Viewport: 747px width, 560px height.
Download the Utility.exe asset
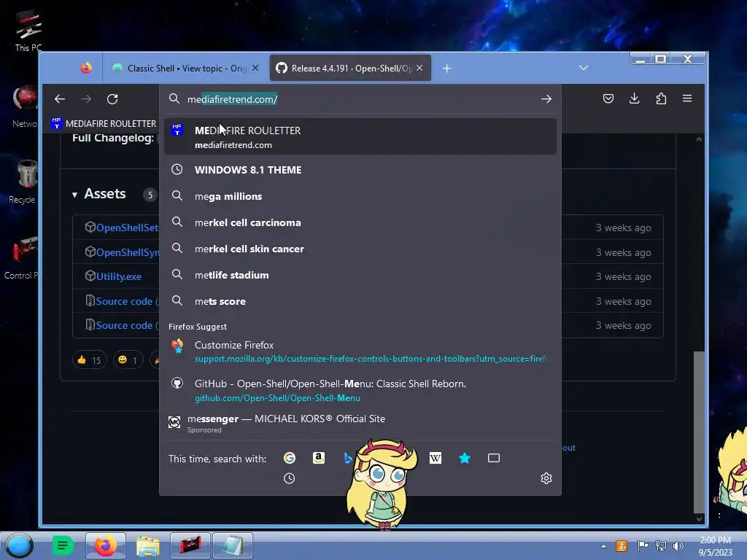point(119,276)
